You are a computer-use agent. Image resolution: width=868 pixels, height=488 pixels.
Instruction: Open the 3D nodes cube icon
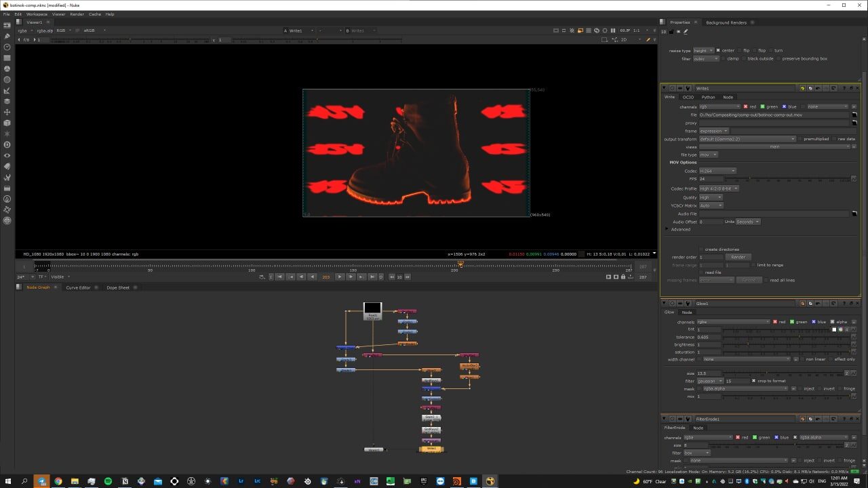[x=7, y=123]
